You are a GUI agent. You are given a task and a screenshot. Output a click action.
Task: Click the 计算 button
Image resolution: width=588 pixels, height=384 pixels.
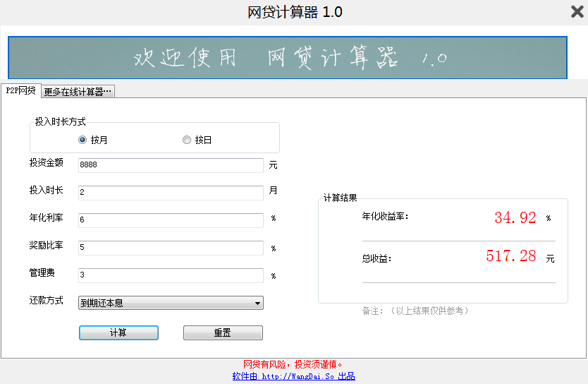(x=118, y=332)
